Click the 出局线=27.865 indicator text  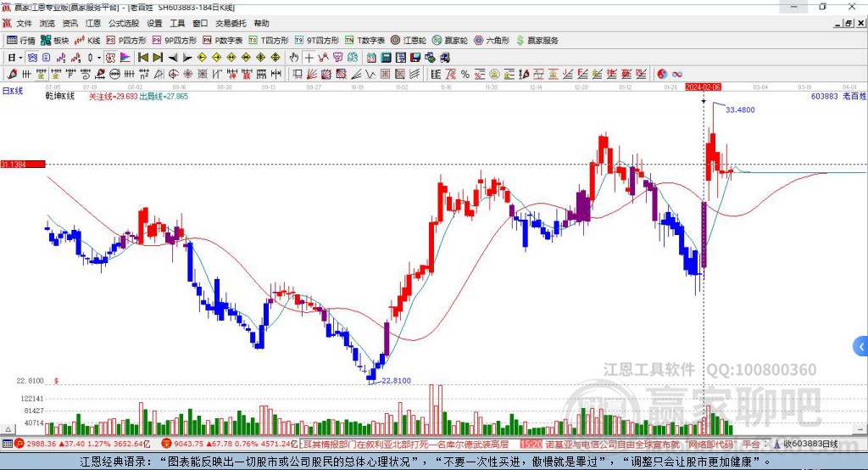pyautogui.click(x=164, y=97)
